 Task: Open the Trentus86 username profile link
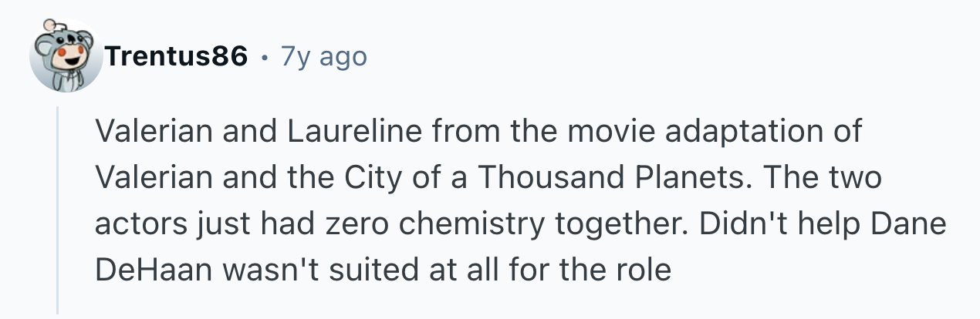(177, 56)
